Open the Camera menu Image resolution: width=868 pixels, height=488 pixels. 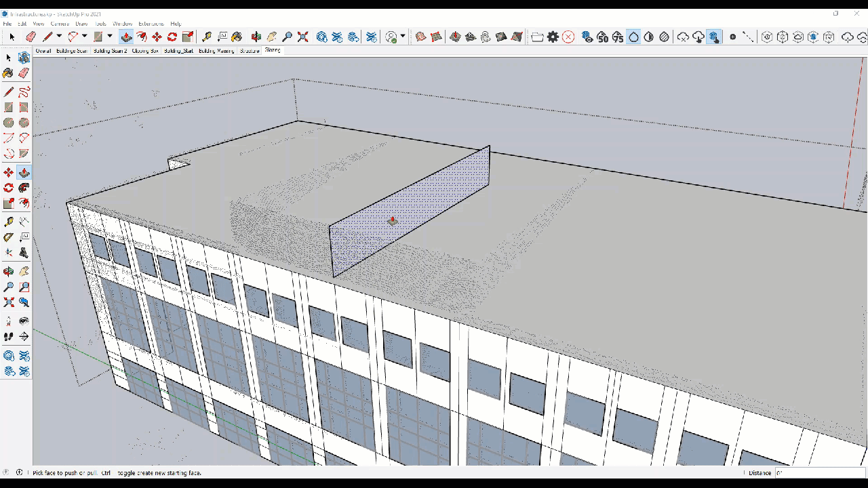pyautogui.click(x=60, y=23)
